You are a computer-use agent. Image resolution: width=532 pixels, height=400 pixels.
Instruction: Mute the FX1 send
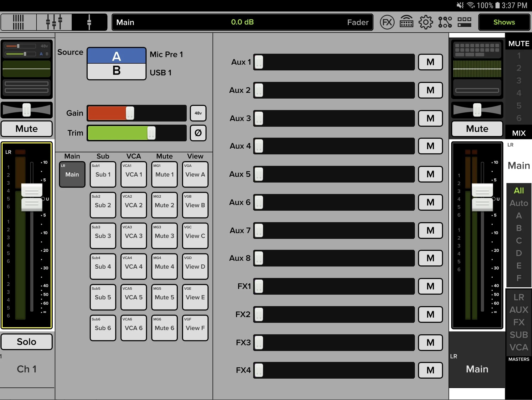pyautogui.click(x=430, y=286)
